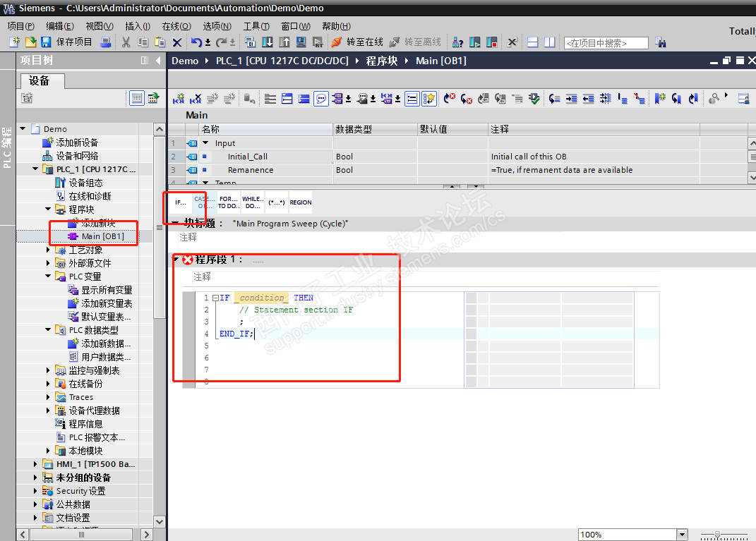The width and height of the screenshot is (756, 541).
Task: Insert FOR...TO DO template button
Action: pyautogui.click(x=228, y=202)
